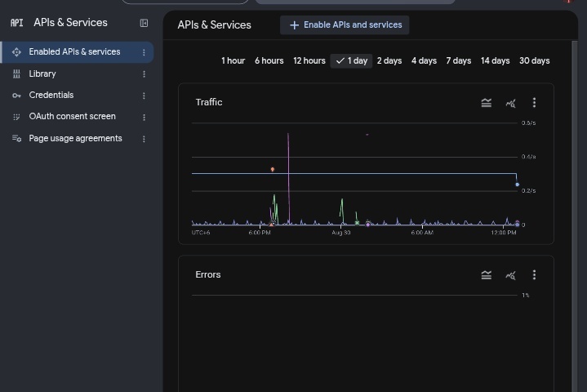Screen dimensions: 587x392
Task: Open the more options menu for Page usage agreements
Action: coord(144,139)
